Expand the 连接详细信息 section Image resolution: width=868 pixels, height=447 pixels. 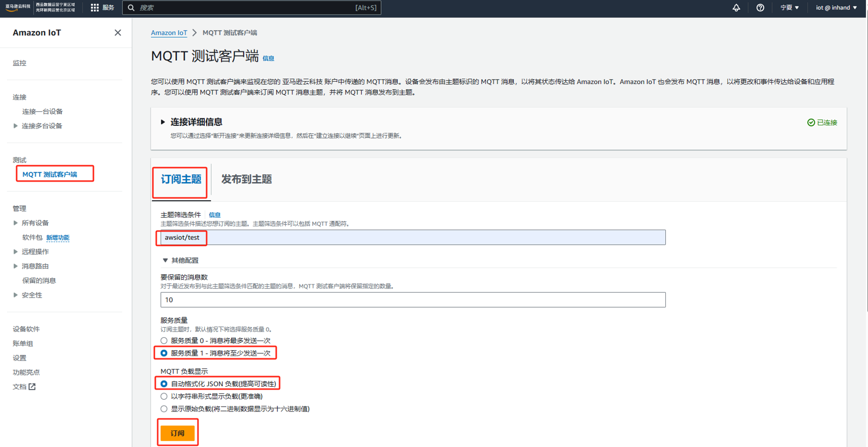click(163, 122)
